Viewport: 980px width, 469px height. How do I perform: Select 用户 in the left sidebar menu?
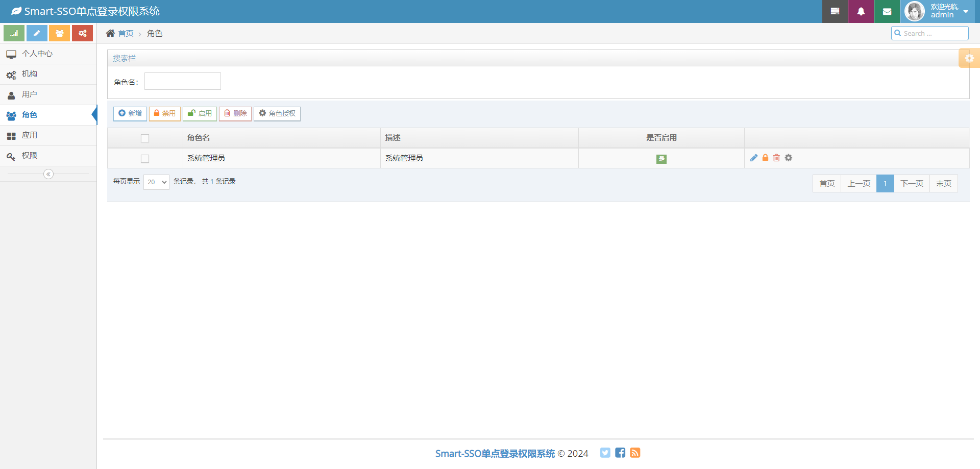(30, 94)
